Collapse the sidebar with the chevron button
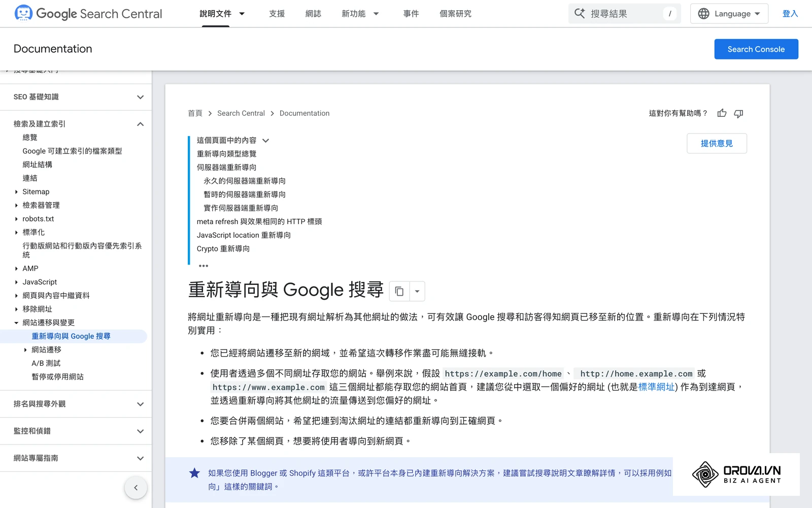The width and height of the screenshot is (812, 508). (x=136, y=488)
